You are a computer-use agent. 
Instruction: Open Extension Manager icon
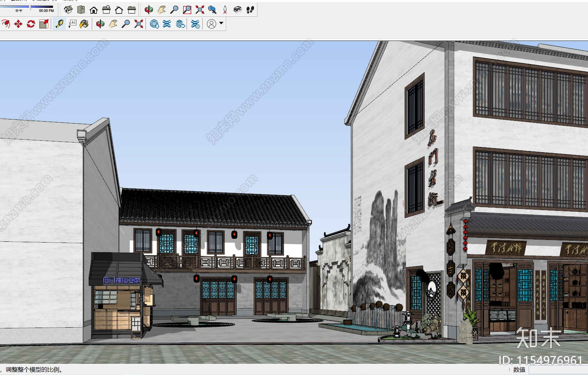pos(195,24)
